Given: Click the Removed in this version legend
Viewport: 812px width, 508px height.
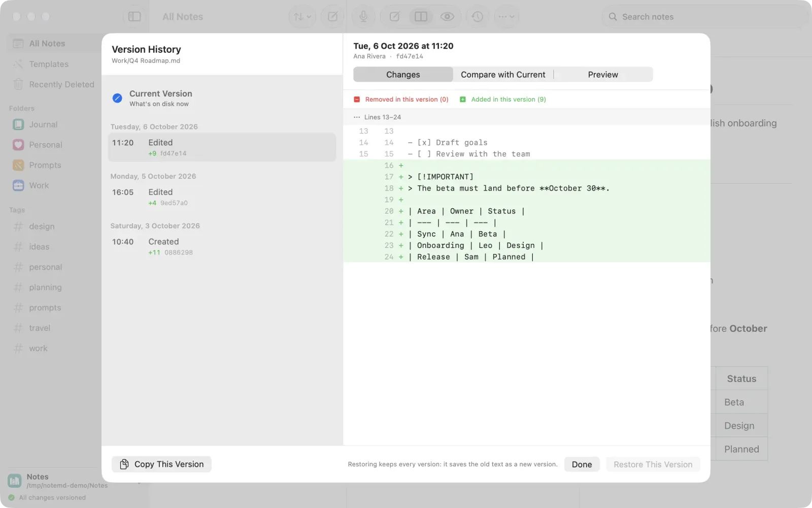Looking at the screenshot, I should click(x=401, y=100).
